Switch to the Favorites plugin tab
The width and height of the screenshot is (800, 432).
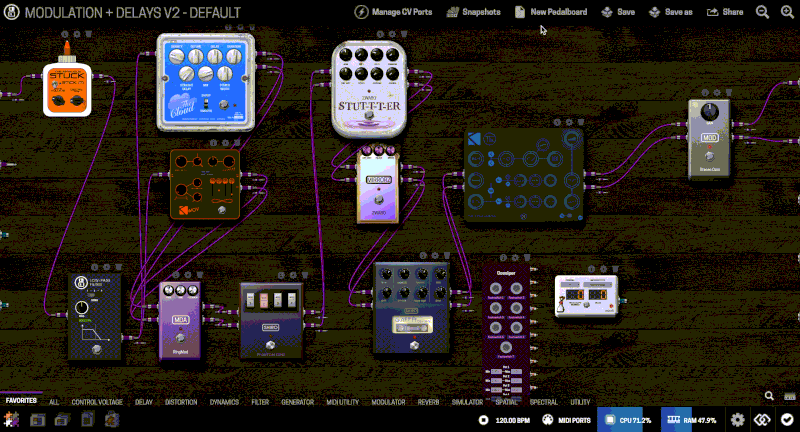tap(21, 401)
